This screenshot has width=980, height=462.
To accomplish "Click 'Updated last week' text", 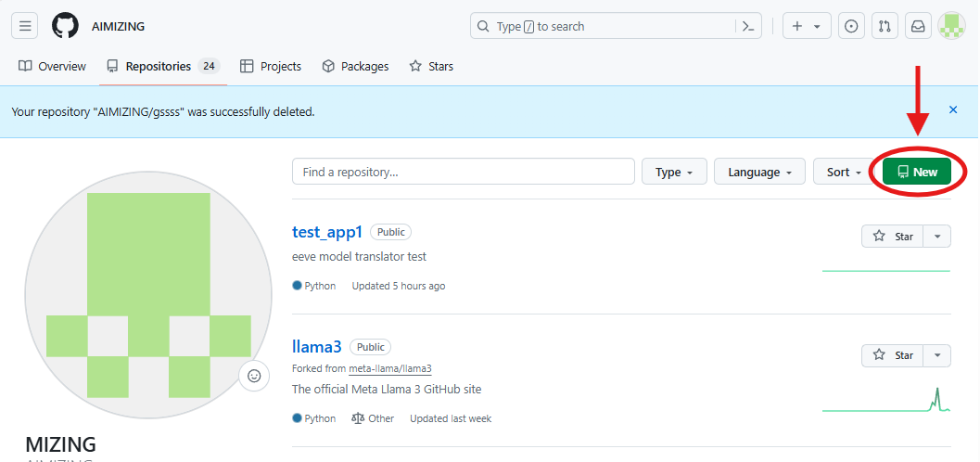I will pos(451,418).
